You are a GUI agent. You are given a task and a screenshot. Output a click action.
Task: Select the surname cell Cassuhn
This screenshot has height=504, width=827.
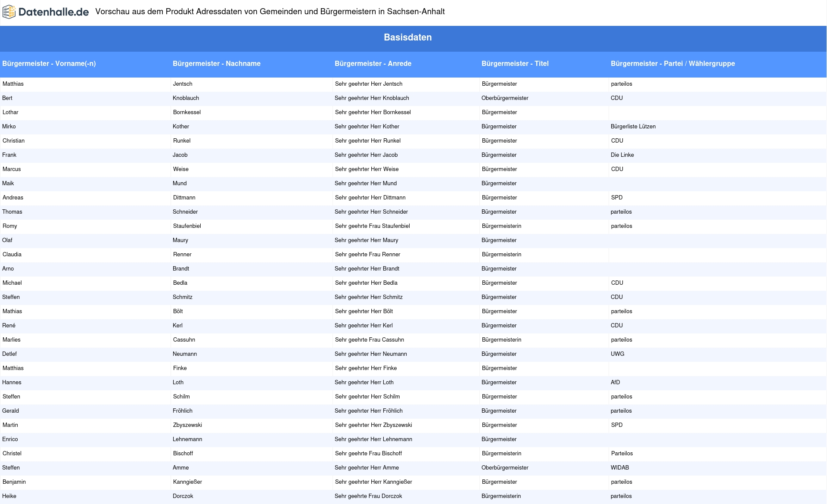(184, 339)
